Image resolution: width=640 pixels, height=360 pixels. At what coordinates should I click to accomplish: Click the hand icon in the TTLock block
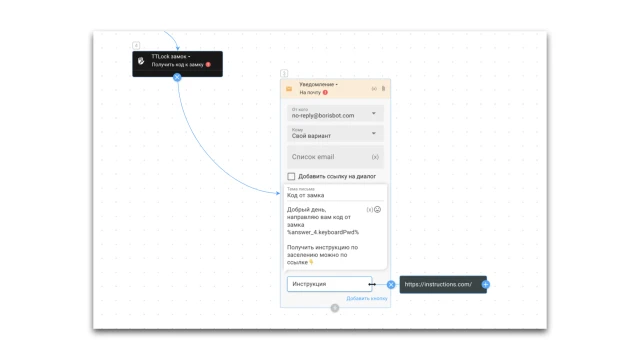(141, 61)
